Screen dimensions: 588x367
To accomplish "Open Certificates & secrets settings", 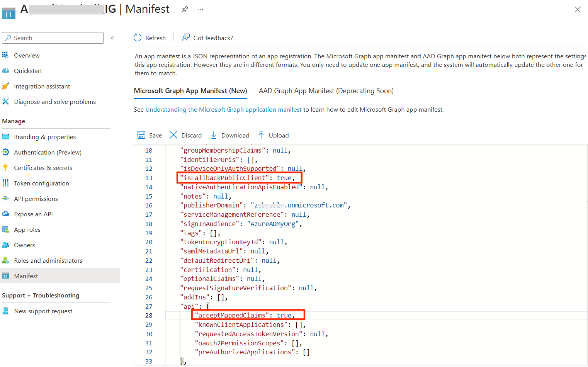I will (43, 167).
